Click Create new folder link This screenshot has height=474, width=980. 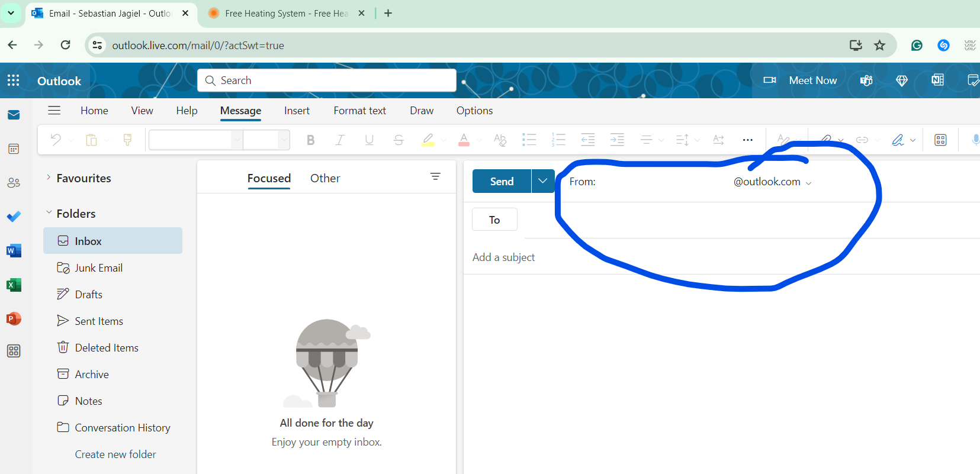(115, 454)
